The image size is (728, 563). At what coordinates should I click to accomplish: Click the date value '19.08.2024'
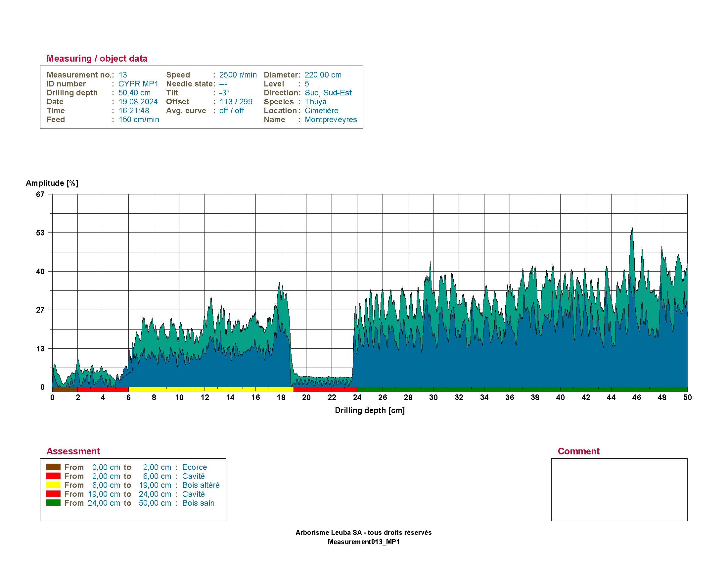(138, 102)
